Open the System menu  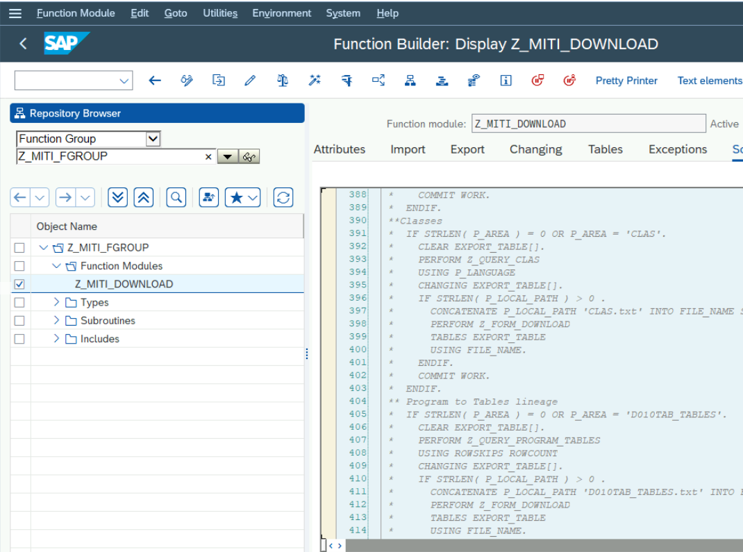(343, 13)
